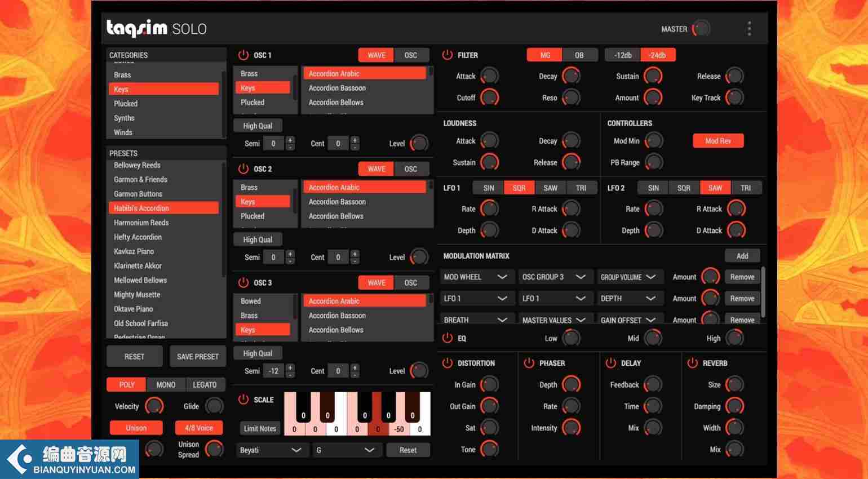
Task: Switch OSC 1 to OSC mode
Action: (411, 55)
